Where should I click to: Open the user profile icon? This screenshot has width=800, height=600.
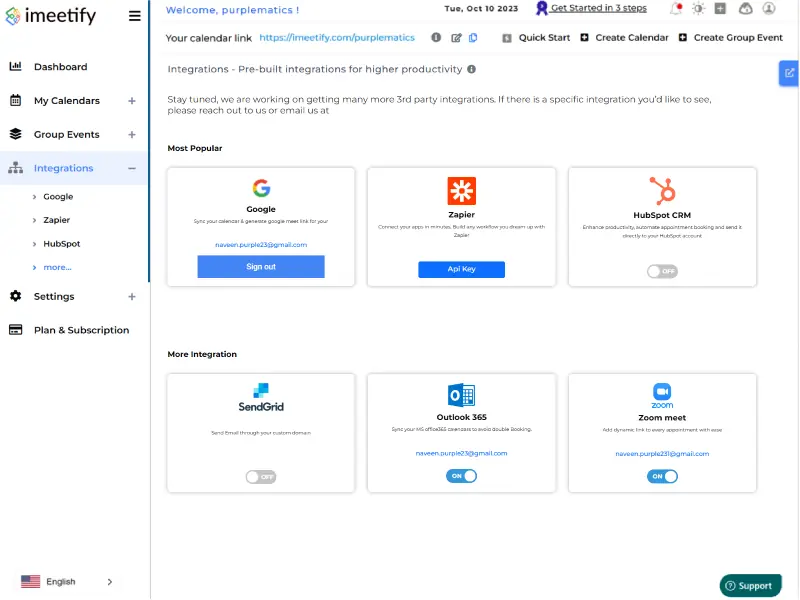(769, 8)
